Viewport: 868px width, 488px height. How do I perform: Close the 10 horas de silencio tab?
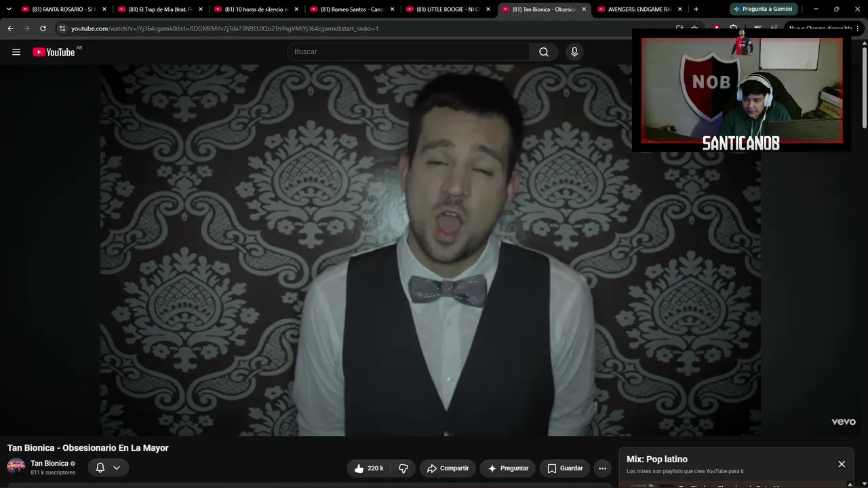pos(296,9)
